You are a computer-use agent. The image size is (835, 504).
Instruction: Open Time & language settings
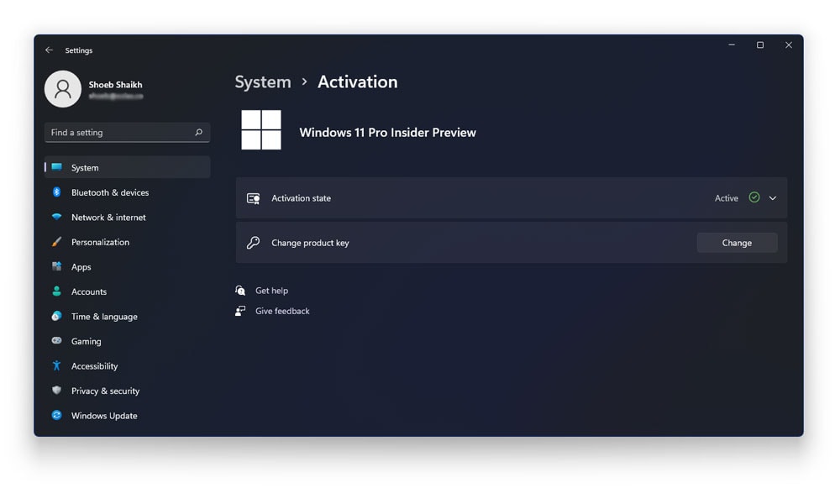click(x=128, y=317)
